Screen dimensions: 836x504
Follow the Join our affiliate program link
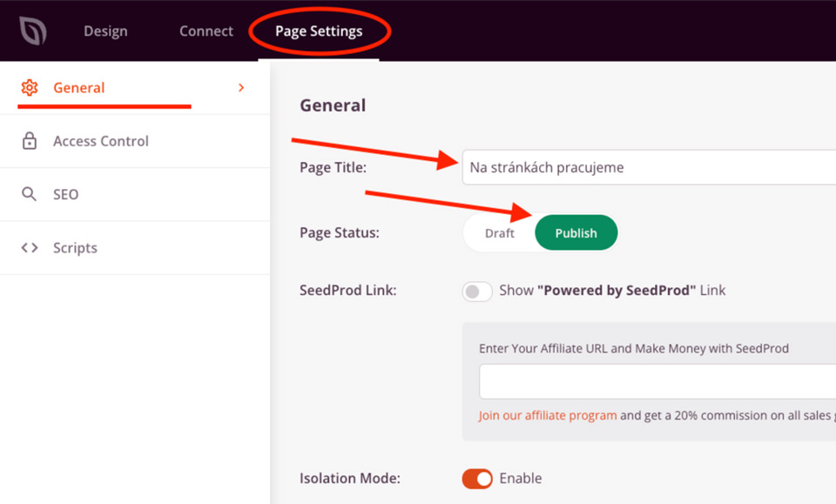[548, 415]
